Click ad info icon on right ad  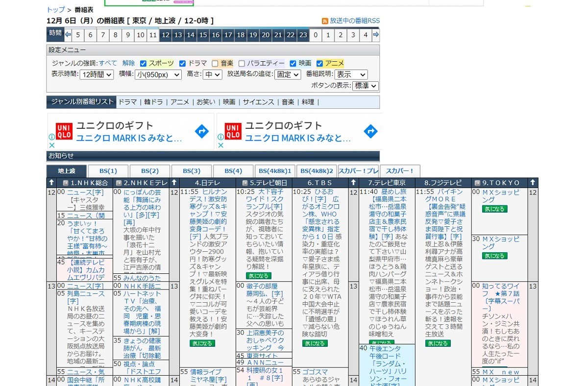coord(220,137)
